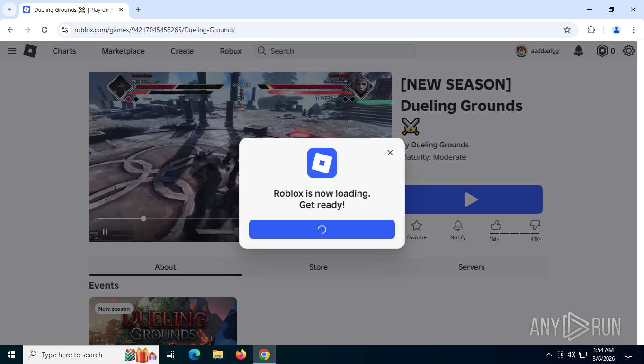Open the Windows notification center

[x=628, y=355]
